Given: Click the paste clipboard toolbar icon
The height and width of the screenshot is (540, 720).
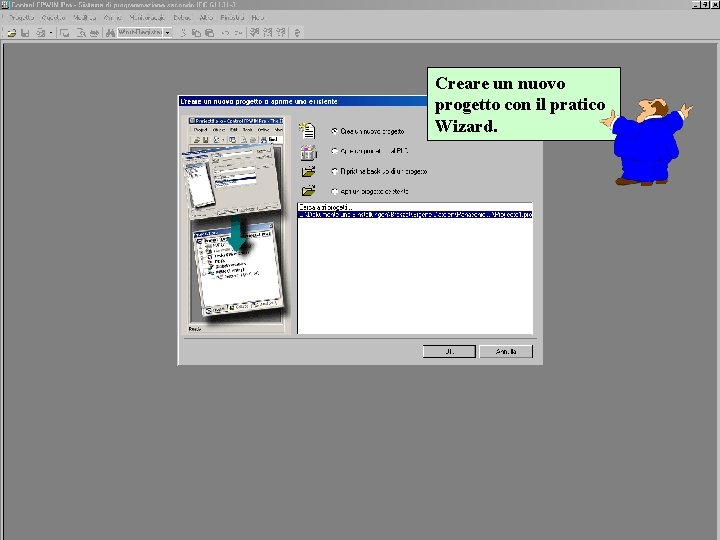Looking at the screenshot, I should click(x=209, y=33).
